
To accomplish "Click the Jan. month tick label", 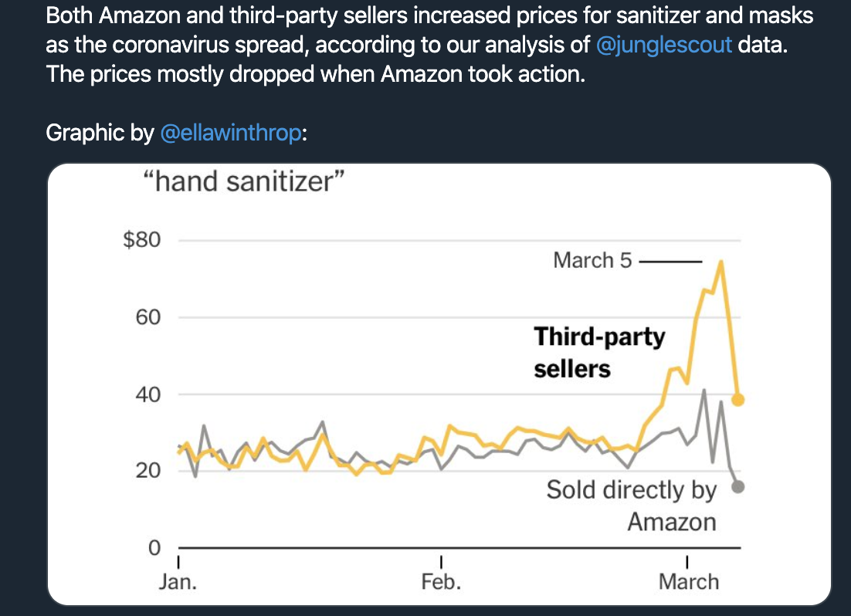I will point(178,582).
